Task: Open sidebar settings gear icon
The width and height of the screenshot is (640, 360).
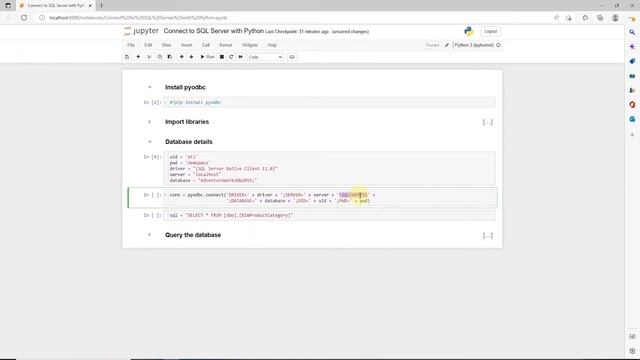Action: coord(632,351)
